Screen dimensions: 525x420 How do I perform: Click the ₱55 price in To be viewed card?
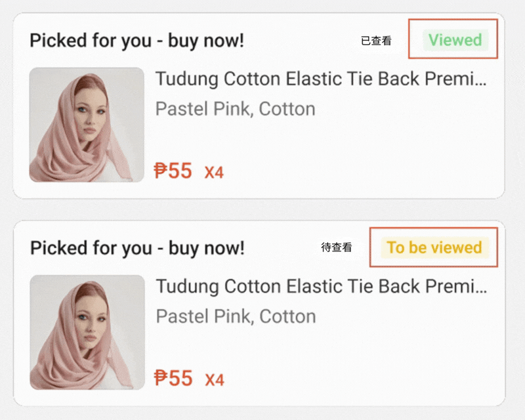pos(173,378)
